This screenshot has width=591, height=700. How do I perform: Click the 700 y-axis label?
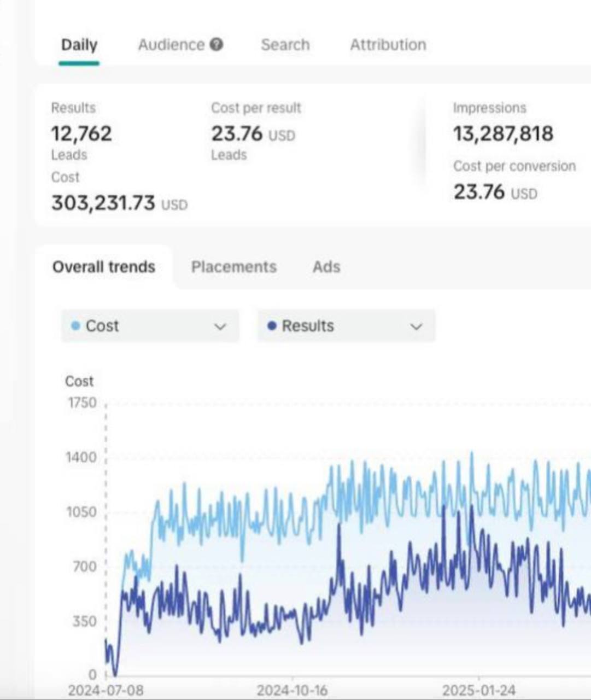[85, 567]
